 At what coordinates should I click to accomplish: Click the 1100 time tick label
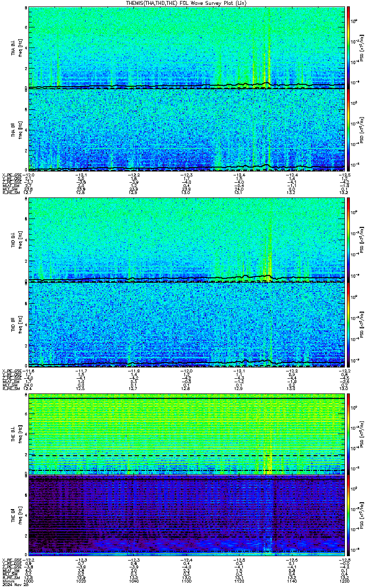pyautogui.click(x=186, y=581)
